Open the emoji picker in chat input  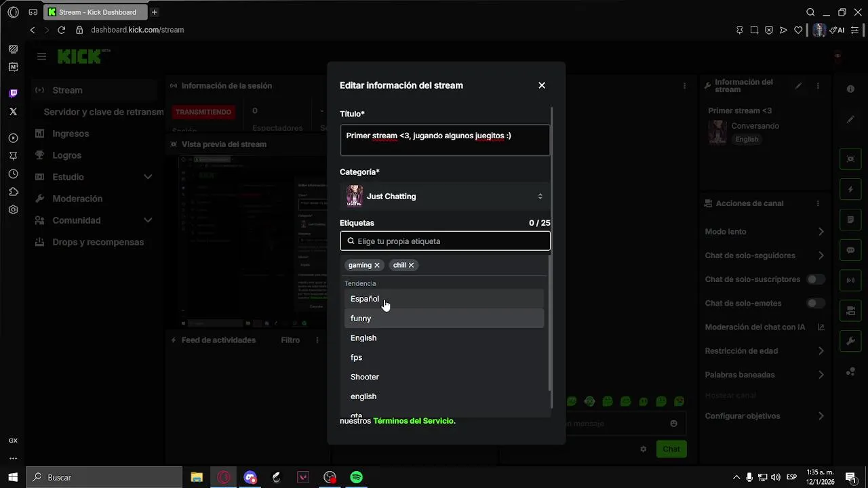pyautogui.click(x=673, y=424)
